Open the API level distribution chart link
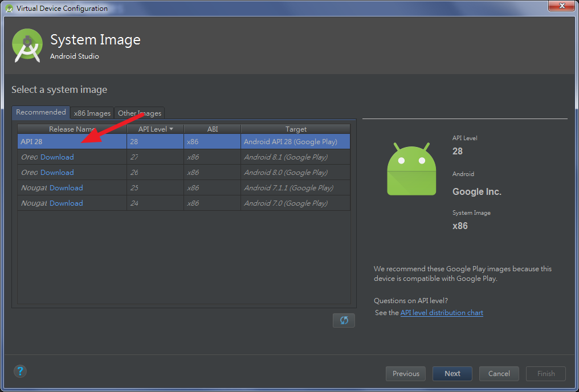Viewport: 579px width, 392px height. tap(442, 313)
